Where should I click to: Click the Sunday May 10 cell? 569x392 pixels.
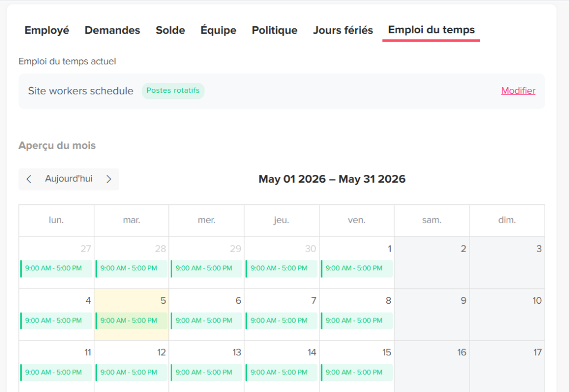tap(507, 315)
